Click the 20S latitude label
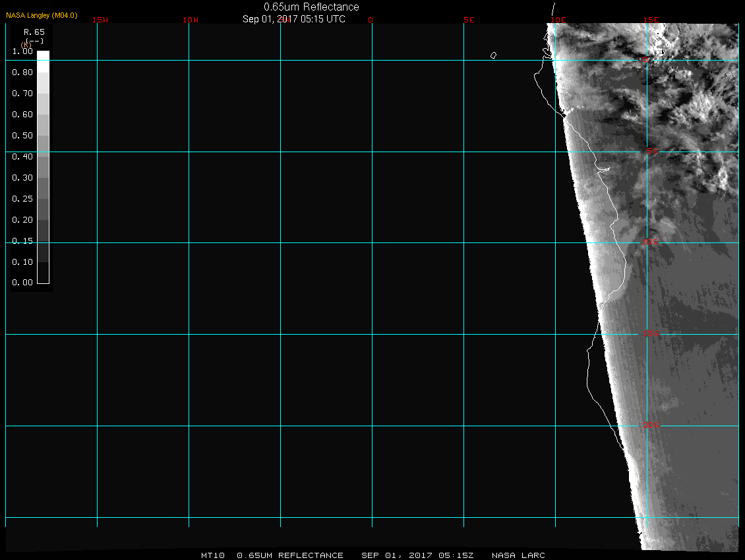745x560 pixels. 651,426
